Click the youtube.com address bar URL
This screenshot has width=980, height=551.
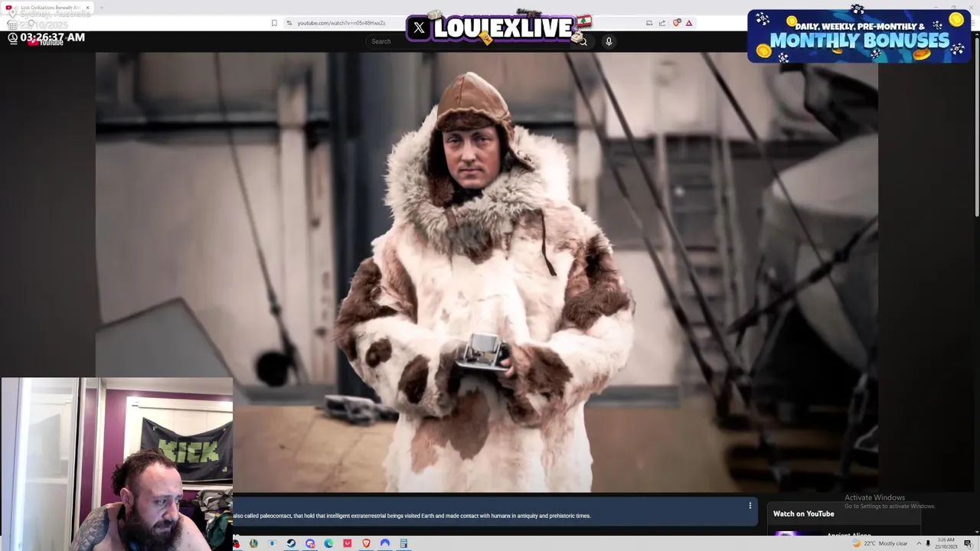[341, 23]
